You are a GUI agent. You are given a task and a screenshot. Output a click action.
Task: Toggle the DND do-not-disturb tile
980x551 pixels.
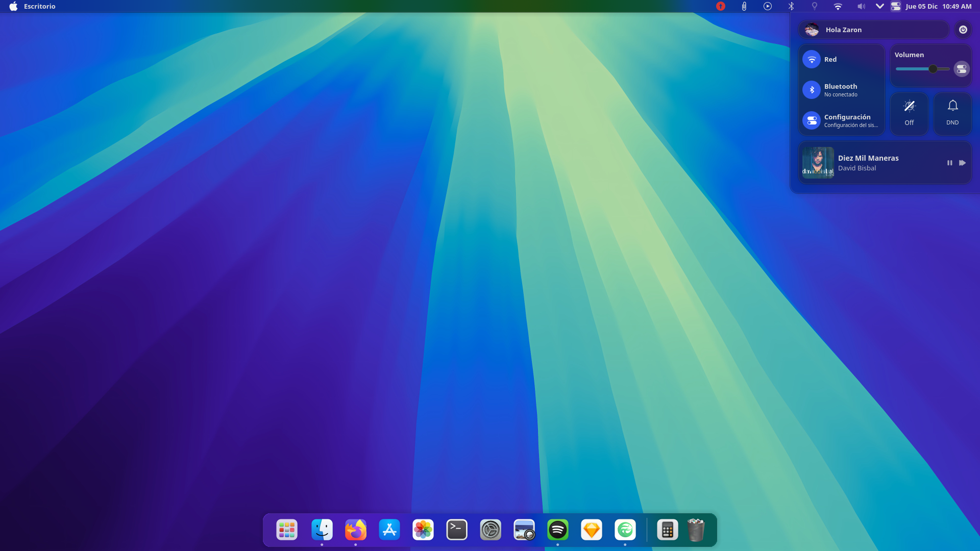tap(952, 114)
